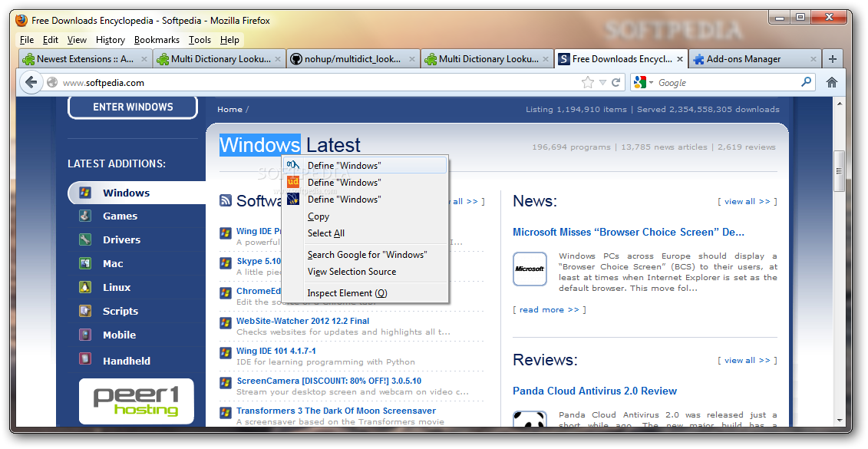Click the RSS feed icon beside Software
Viewport: 868px width, 449px height.
coord(226,200)
